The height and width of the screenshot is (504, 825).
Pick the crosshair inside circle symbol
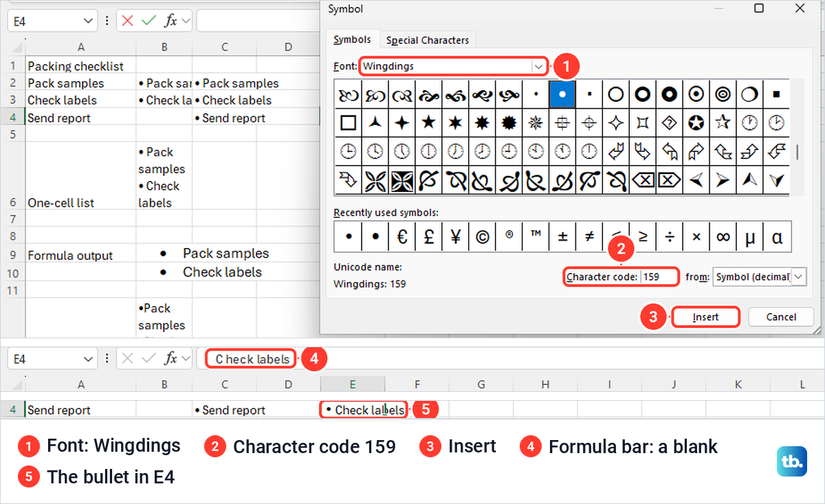pos(589,122)
